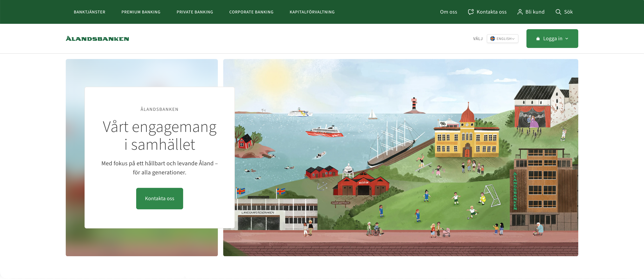Viewport: 644px width, 279px height.
Task: Open the Banktjänster menu
Action: (90, 12)
